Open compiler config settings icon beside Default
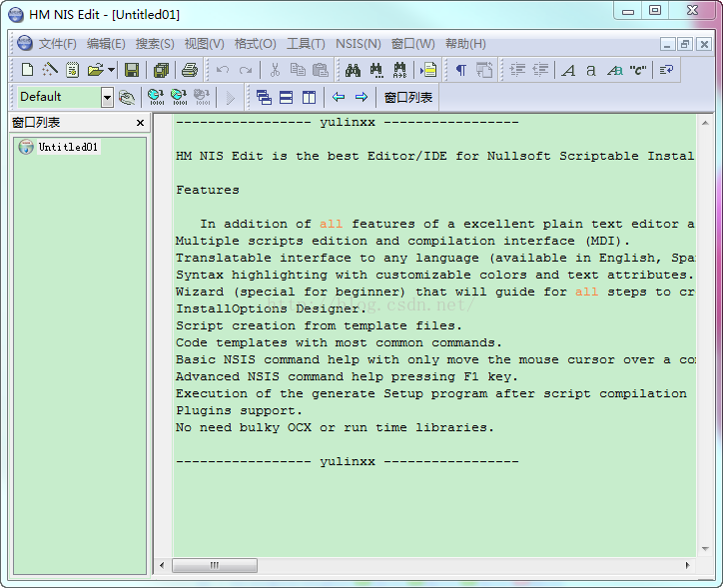 (x=127, y=97)
